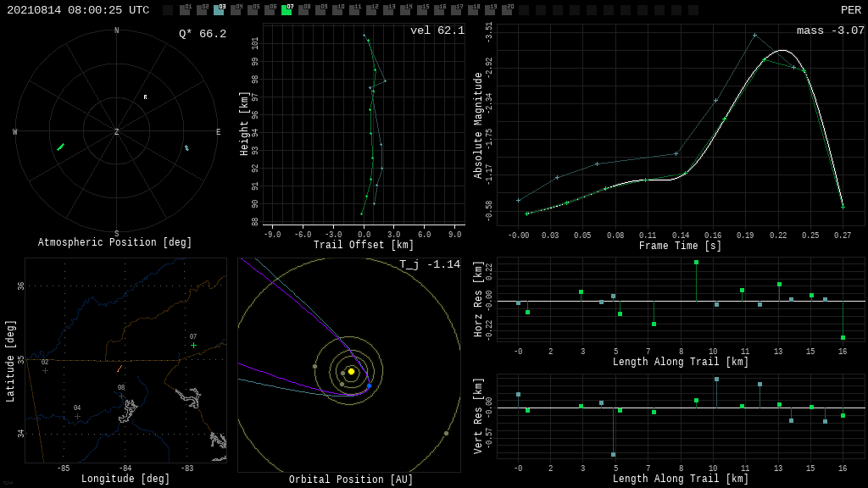Viewport: 868px width, 488px height.
Task: Select station 12 box in top strip
Action: tap(371, 10)
